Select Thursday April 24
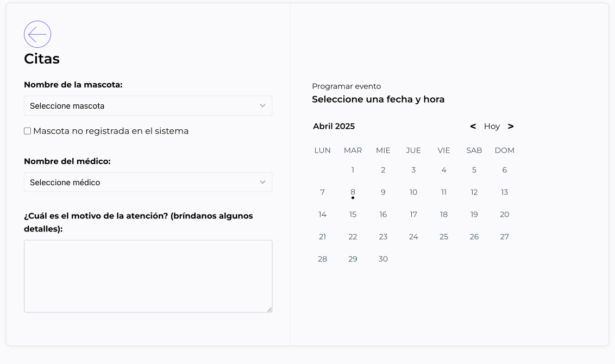Screen dimensions: 615x364 click(413, 237)
